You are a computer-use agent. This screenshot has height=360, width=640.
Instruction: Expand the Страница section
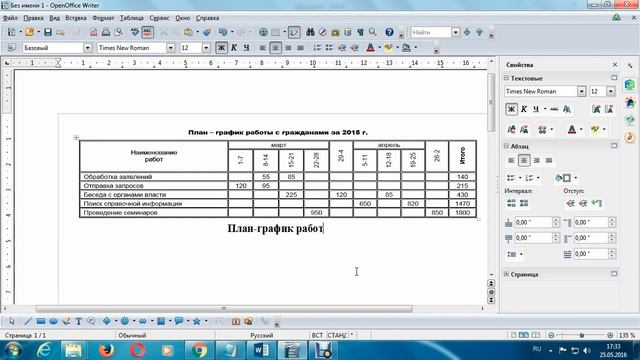point(507,274)
